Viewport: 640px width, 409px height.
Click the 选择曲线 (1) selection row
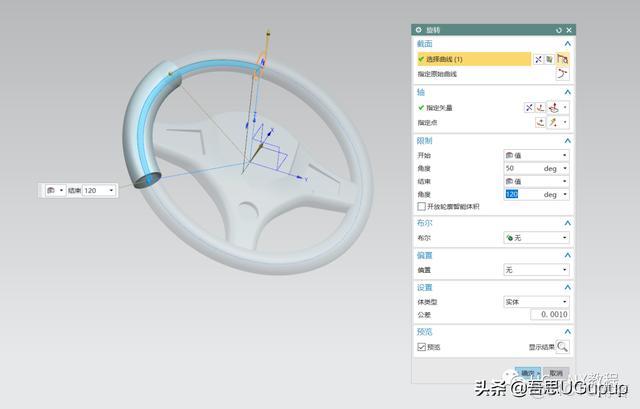tap(474, 59)
